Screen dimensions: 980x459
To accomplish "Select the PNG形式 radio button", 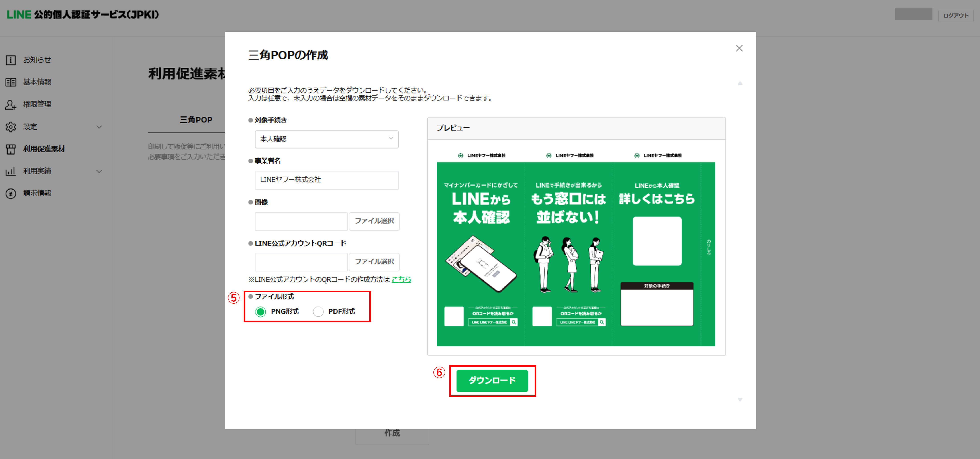I will pos(261,312).
